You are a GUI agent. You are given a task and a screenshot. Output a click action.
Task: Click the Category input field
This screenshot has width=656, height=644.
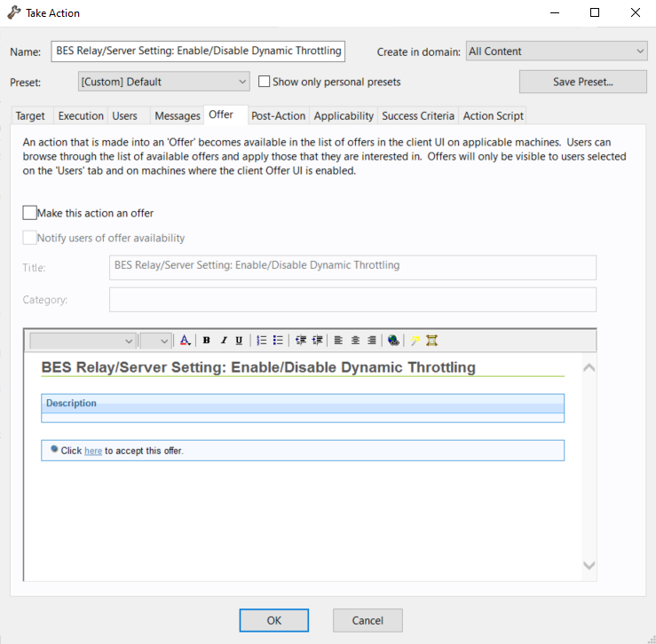(x=352, y=300)
